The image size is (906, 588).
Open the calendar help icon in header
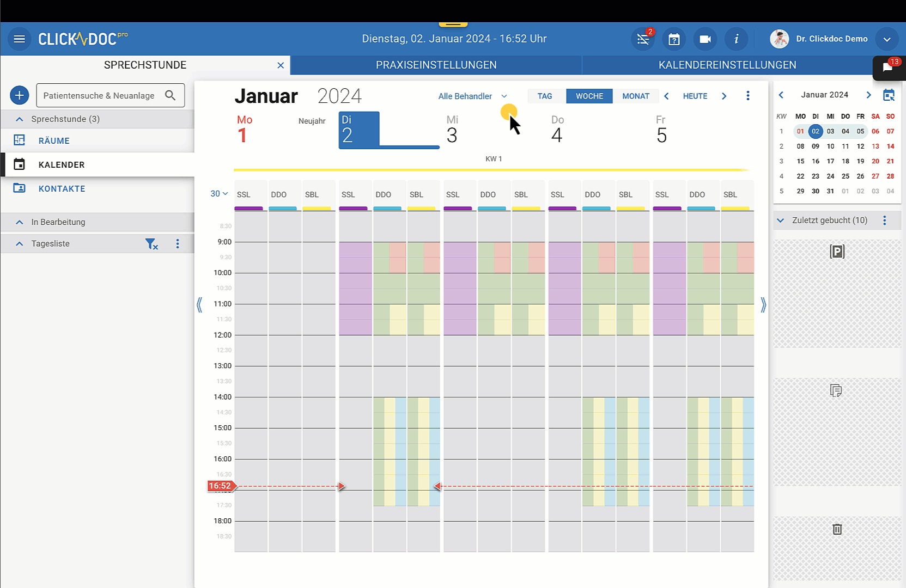pyautogui.click(x=674, y=39)
